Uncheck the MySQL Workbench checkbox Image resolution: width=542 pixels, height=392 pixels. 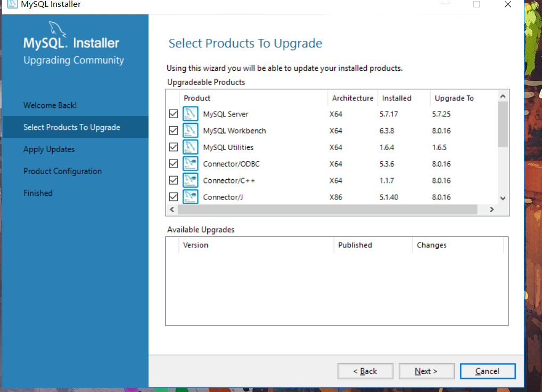point(174,130)
